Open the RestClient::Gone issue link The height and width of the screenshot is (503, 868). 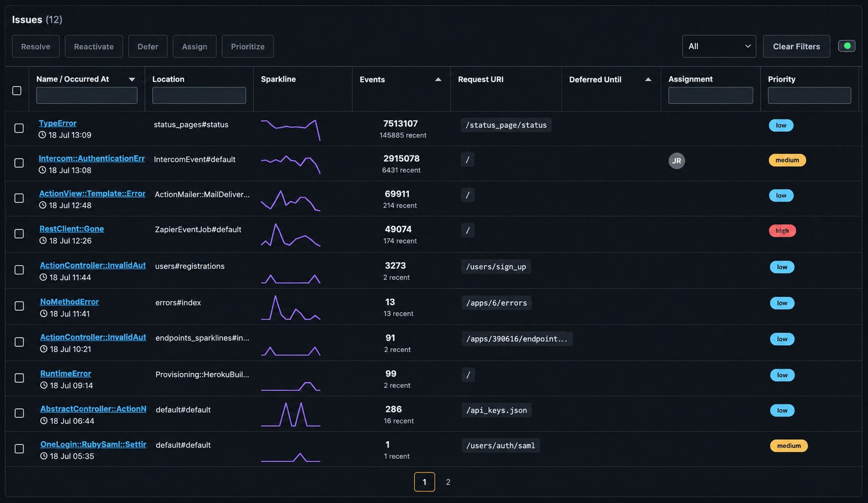click(72, 229)
